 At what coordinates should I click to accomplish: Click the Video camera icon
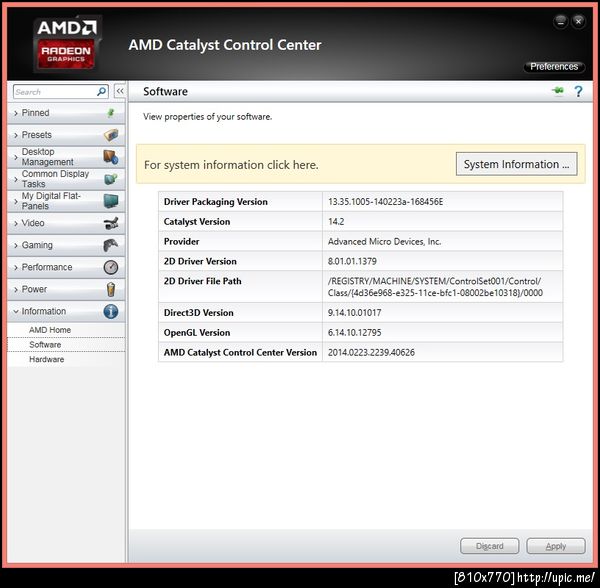[111, 223]
